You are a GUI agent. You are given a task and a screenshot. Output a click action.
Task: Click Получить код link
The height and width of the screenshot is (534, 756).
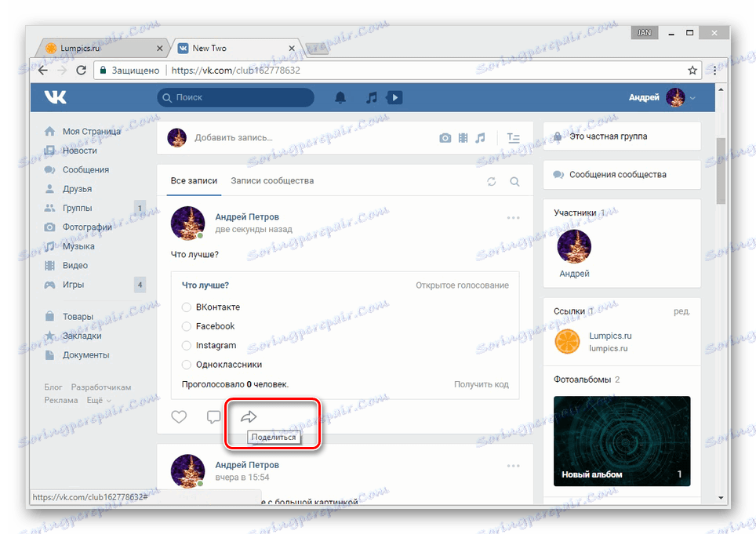tap(482, 384)
